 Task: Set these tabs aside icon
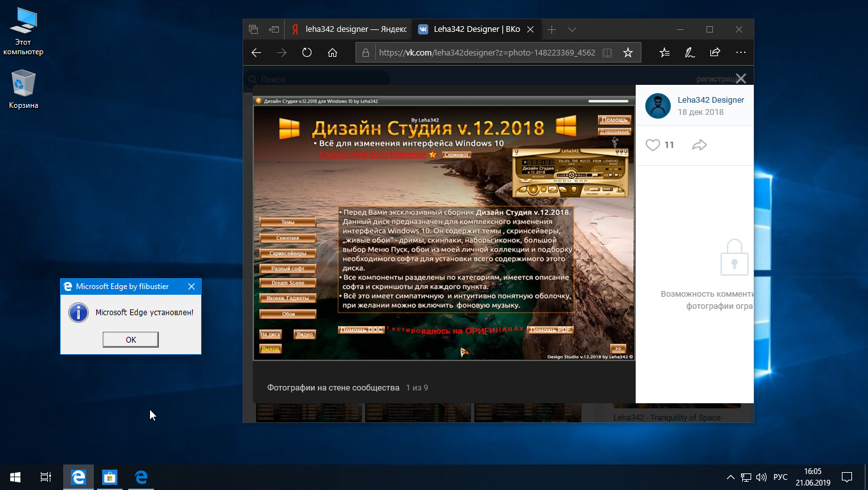point(274,29)
